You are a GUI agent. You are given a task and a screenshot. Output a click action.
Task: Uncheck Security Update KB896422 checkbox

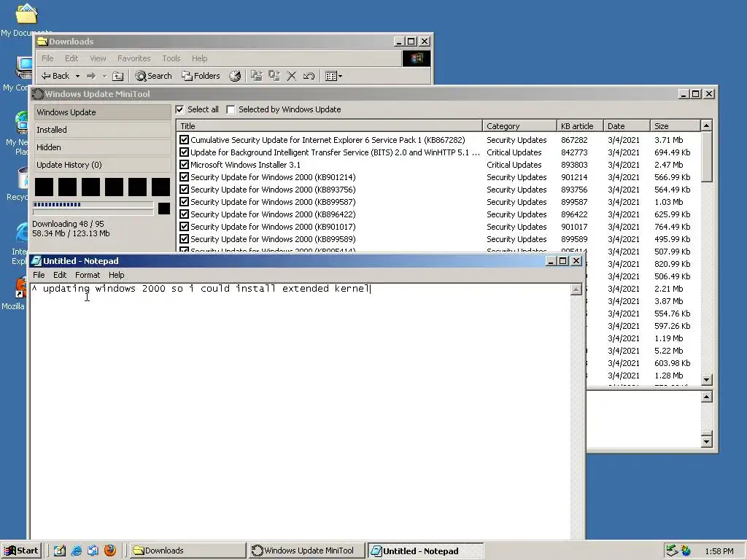click(x=184, y=214)
